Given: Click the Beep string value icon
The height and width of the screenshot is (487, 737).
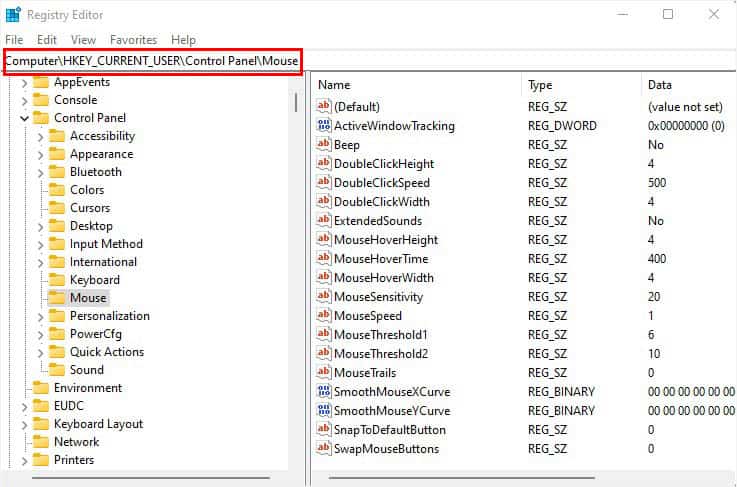Looking at the screenshot, I should [324, 145].
